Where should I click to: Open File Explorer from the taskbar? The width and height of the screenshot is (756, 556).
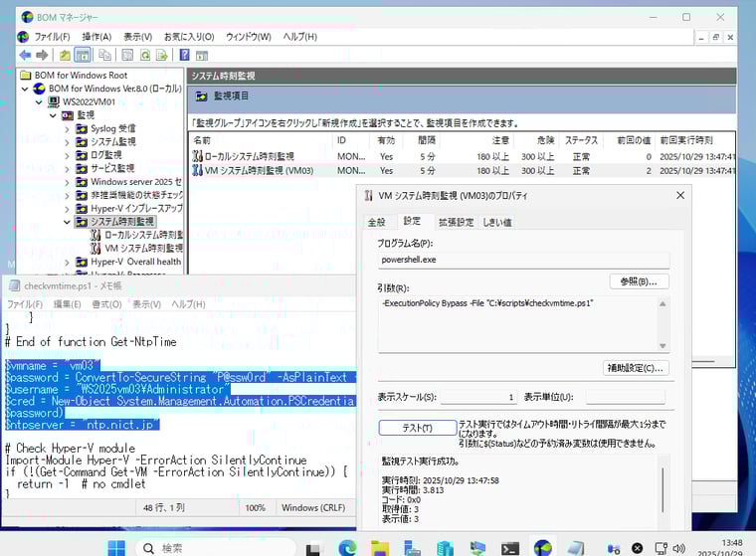click(379, 548)
